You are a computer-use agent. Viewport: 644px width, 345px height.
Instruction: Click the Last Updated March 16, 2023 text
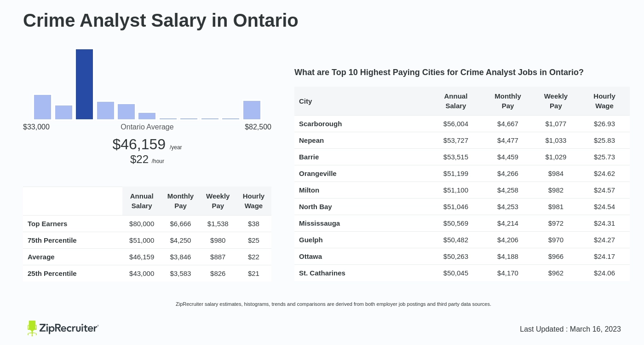pos(570,329)
